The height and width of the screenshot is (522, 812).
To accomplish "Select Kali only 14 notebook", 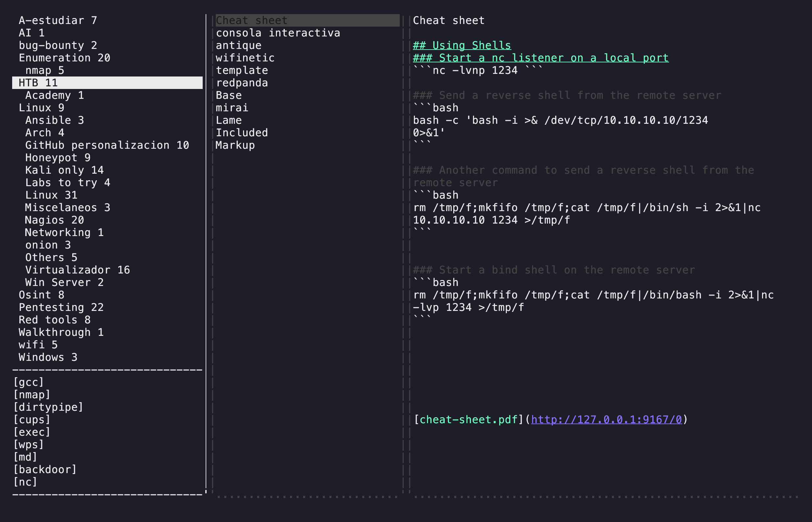I will tap(64, 170).
